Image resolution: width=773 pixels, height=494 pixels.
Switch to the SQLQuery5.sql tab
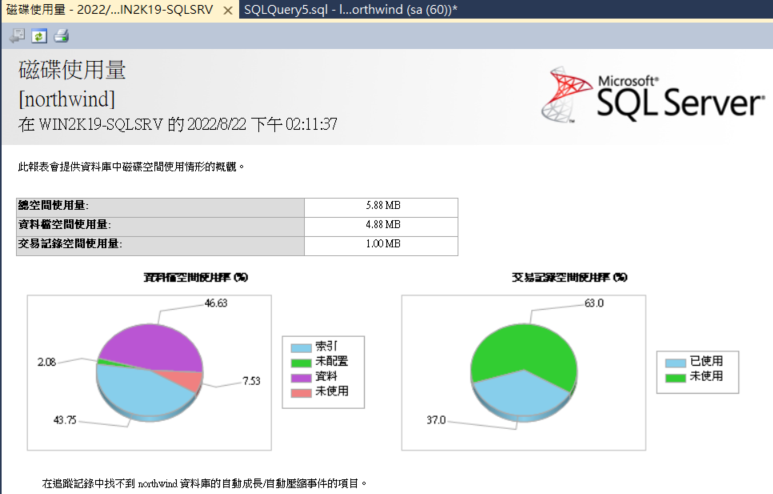click(351, 10)
